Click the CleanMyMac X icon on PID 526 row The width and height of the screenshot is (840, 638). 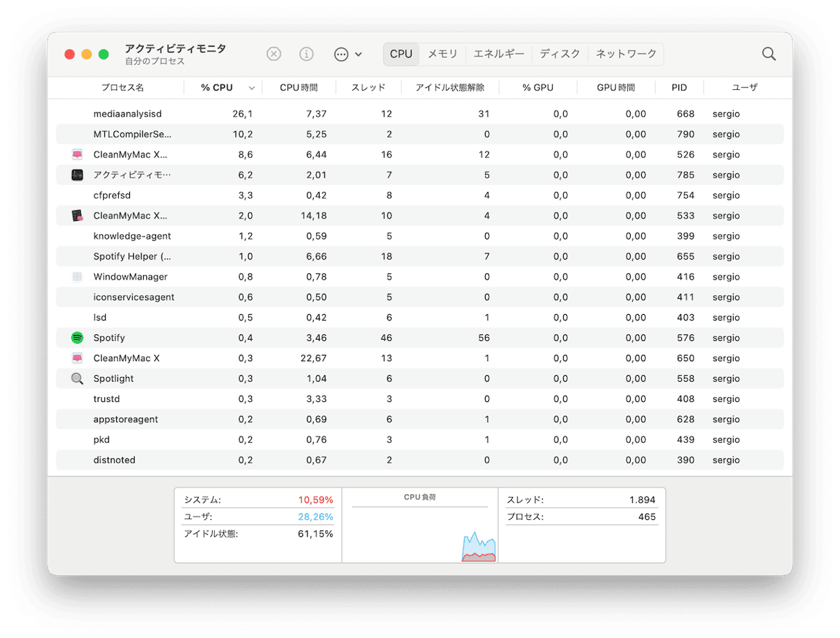tap(77, 155)
